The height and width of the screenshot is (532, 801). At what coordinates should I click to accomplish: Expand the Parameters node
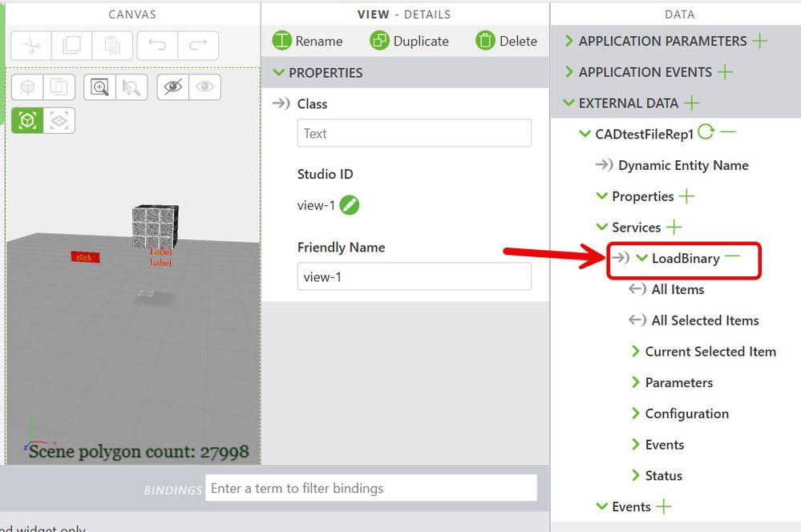tap(636, 382)
